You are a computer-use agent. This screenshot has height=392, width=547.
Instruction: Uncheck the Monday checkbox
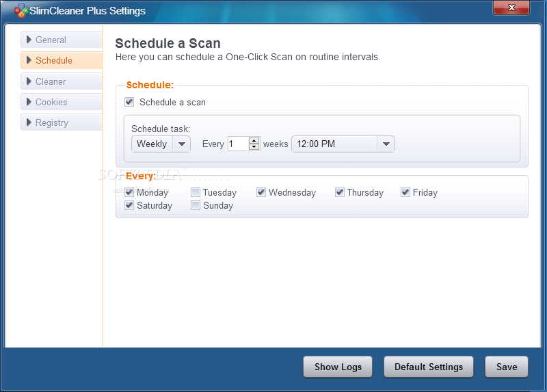pos(129,192)
